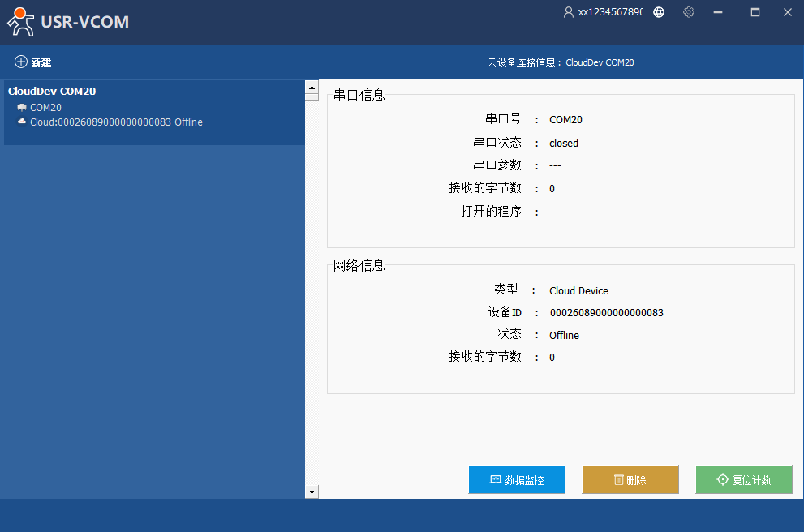804x532 pixels.
Task: Click the USR-VCOM logo icon
Action: [21, 22]
